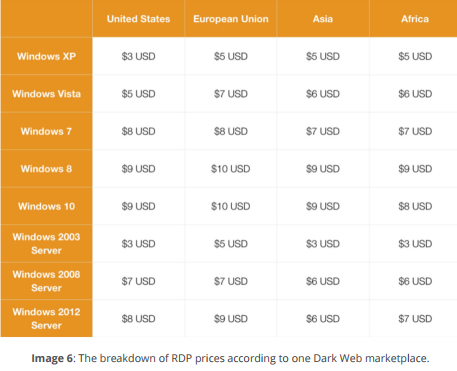457x371 pixels.
Task: Click Windows Vista European Union $7 USD cell
Action: 231,94
